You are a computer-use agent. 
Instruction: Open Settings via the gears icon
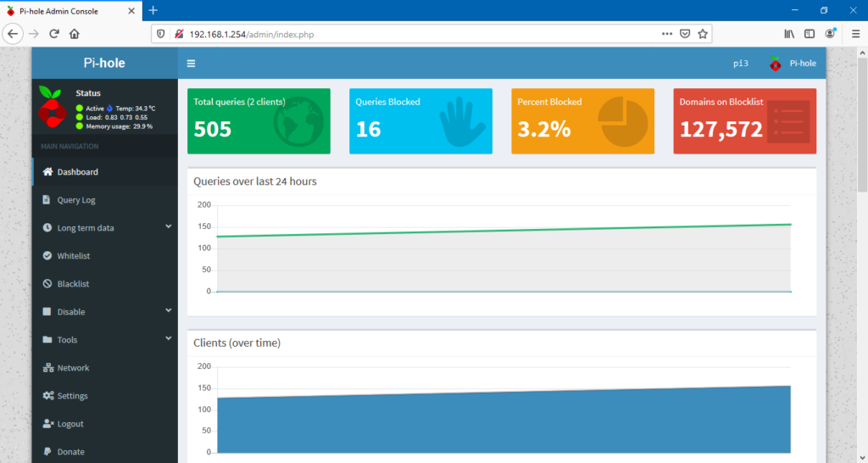(x=48, y=396)
